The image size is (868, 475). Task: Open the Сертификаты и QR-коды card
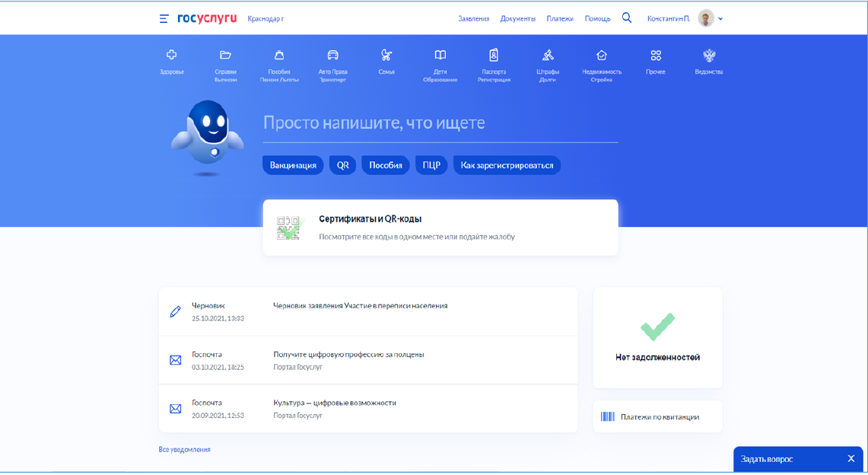(440, 228)
